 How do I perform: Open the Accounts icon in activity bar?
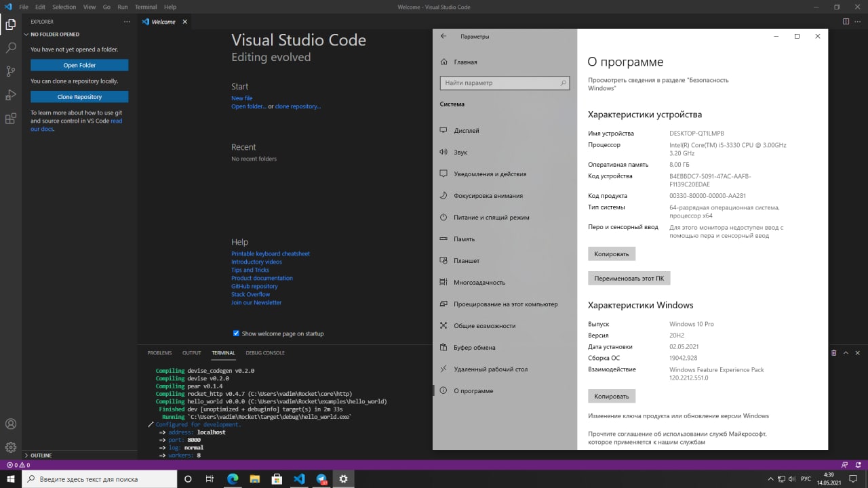(x=10, y=424)
